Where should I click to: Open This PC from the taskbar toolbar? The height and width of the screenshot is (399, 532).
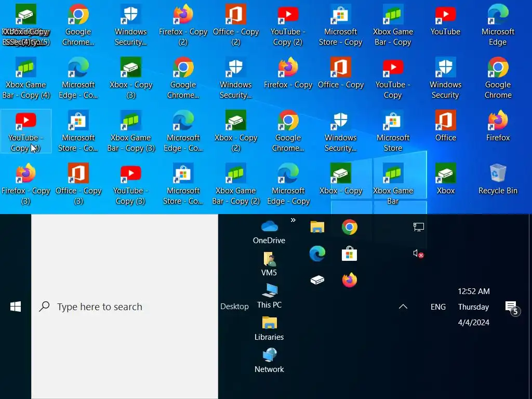(x=269, y=297)
